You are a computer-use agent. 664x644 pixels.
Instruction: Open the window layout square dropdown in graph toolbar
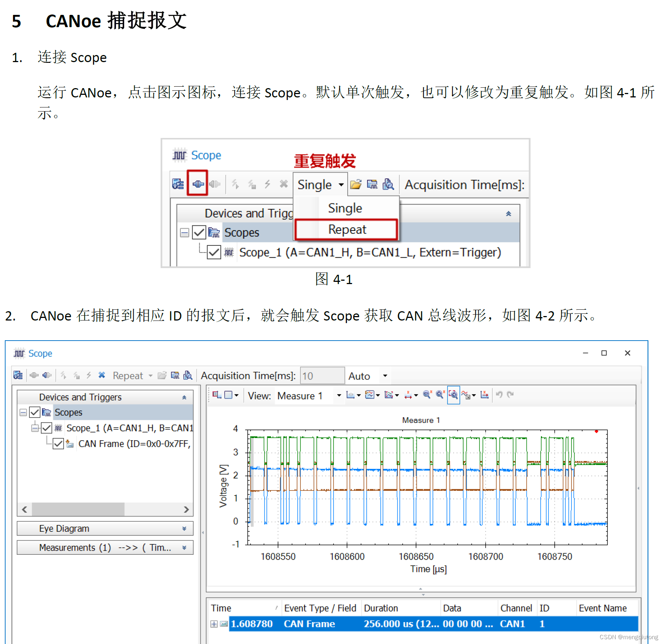[232, 395]
